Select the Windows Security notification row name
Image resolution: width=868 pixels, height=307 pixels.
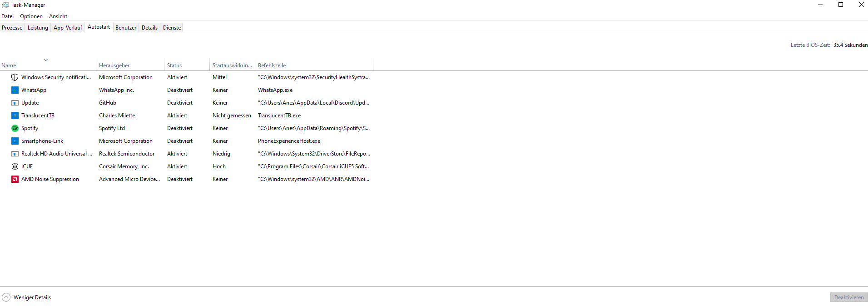coord(56,77)
